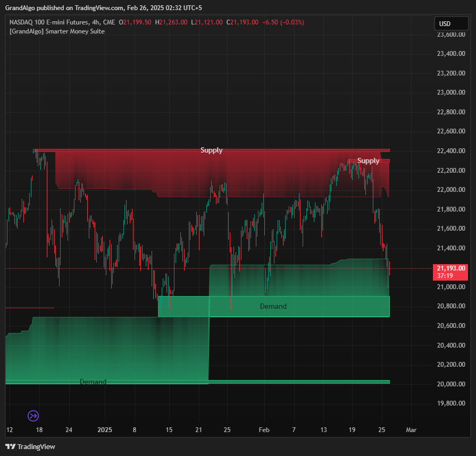Click the open price value 21,199.50
This screenshot has height=456, width=476.
(x=137, y=22)
